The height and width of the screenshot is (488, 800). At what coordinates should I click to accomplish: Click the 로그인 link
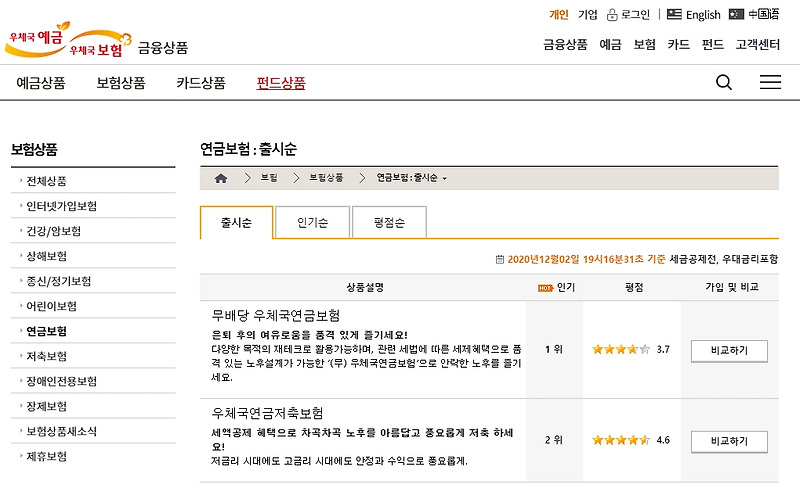click(635, 15)
